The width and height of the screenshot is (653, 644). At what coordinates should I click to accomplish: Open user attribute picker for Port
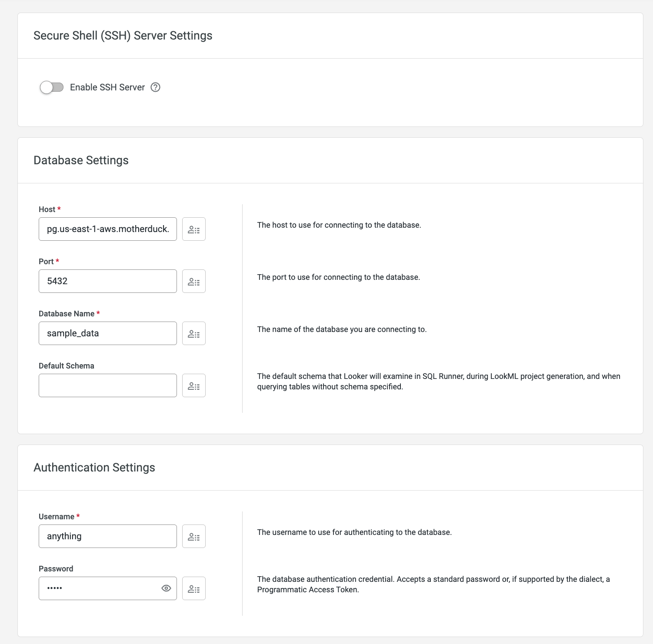pyautogui.click(x=194, y=281)
